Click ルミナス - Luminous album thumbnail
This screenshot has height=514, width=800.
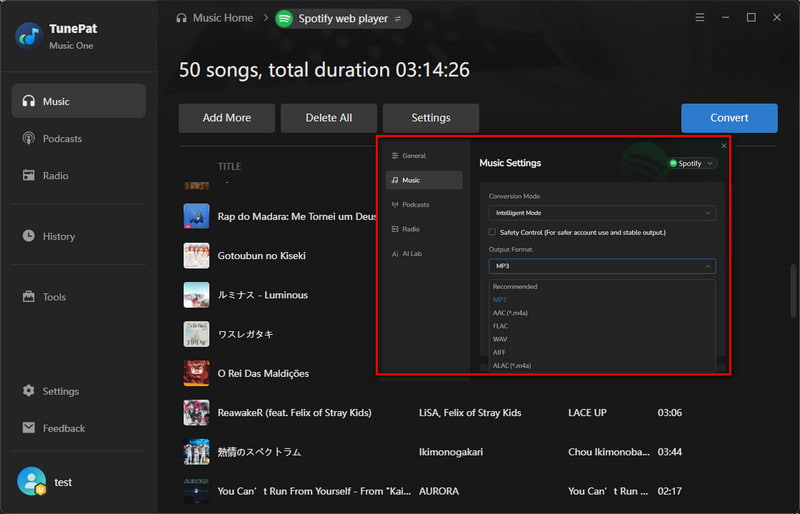point(196,295)
